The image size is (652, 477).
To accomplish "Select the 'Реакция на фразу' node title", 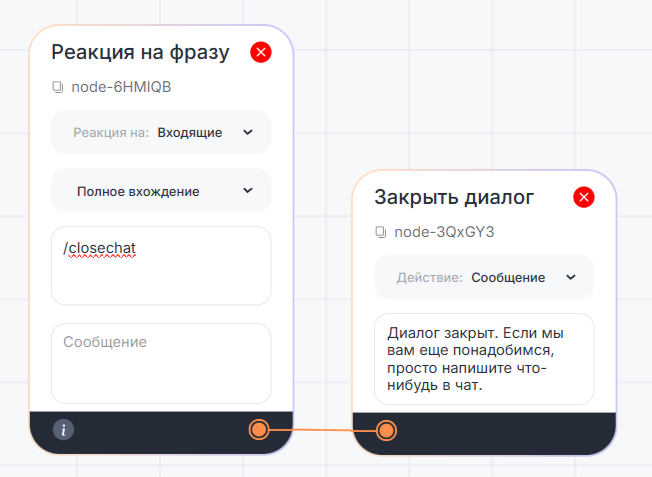I will click(x=140, y=52).
